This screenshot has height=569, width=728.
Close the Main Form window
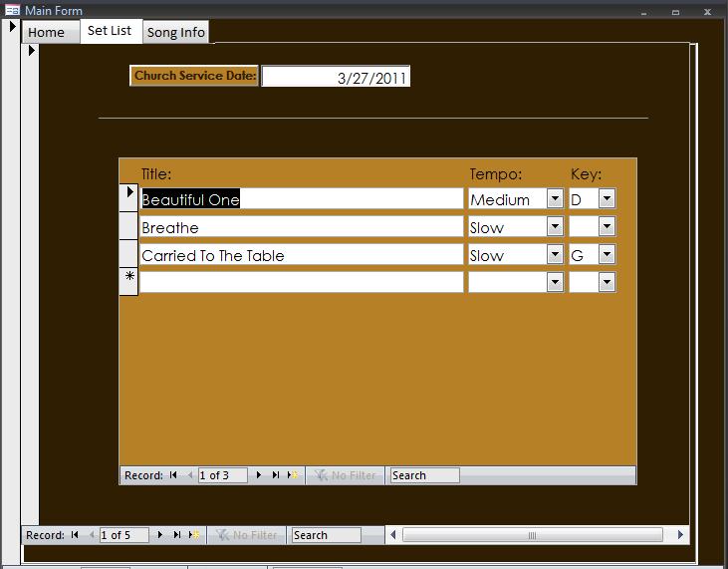707,12
